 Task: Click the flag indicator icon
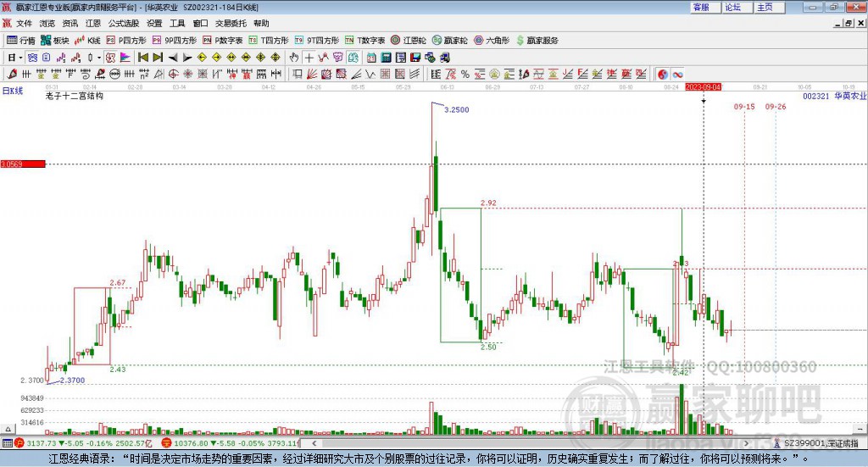pos(125,57)
